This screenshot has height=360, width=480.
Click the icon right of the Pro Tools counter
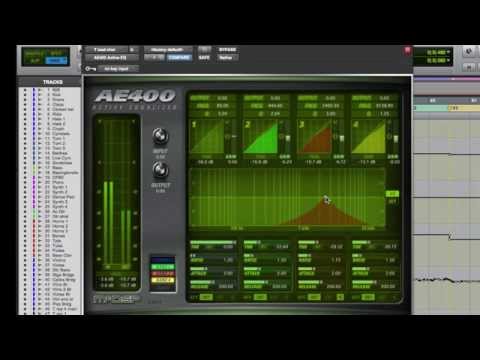[x=469, y=52]
